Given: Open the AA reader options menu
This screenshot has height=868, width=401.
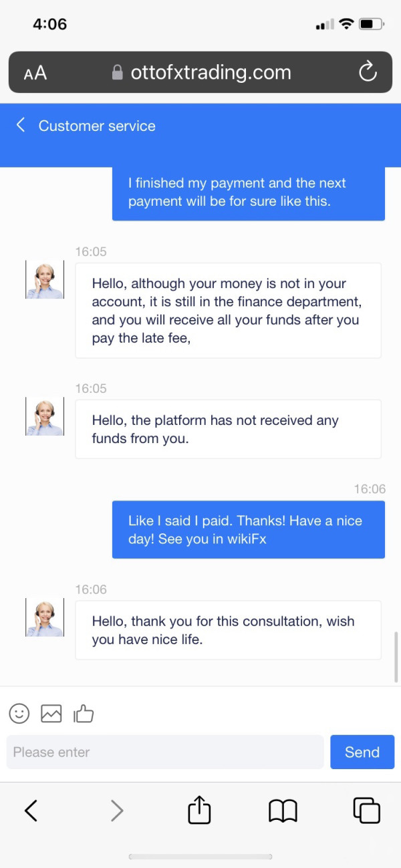Looking at the screenshot, I should click(35, 73).
